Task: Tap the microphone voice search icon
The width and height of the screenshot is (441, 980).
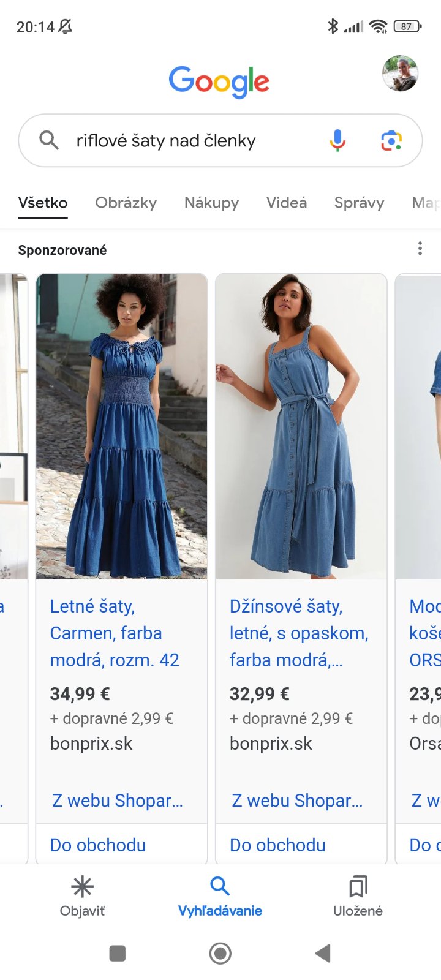Action: pos(337,140)
